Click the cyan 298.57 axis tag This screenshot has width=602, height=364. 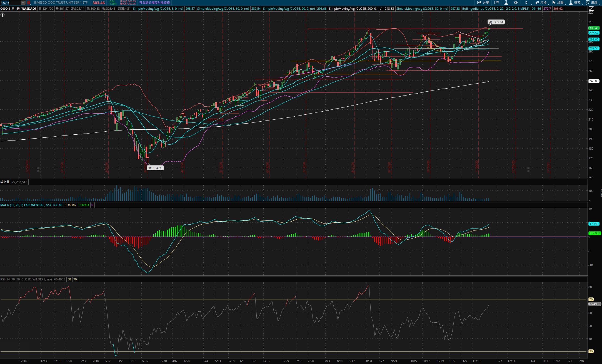(x=594, y=33)
